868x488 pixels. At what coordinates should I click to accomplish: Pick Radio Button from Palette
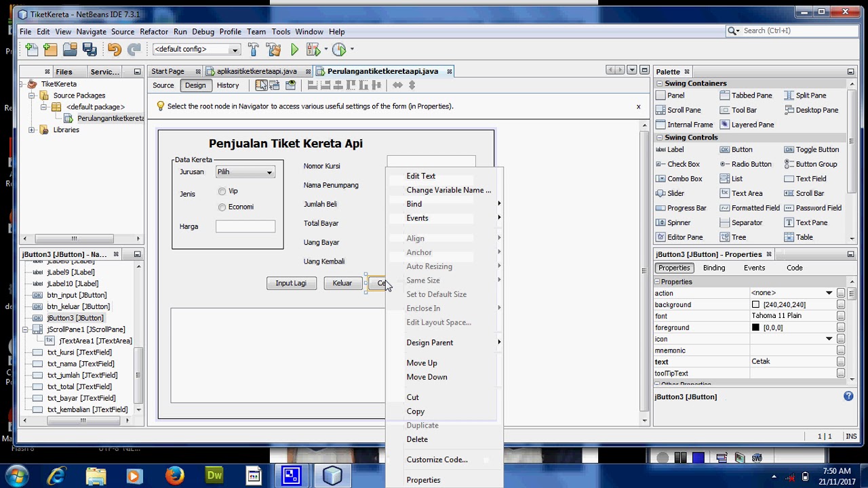click(746, 164)
